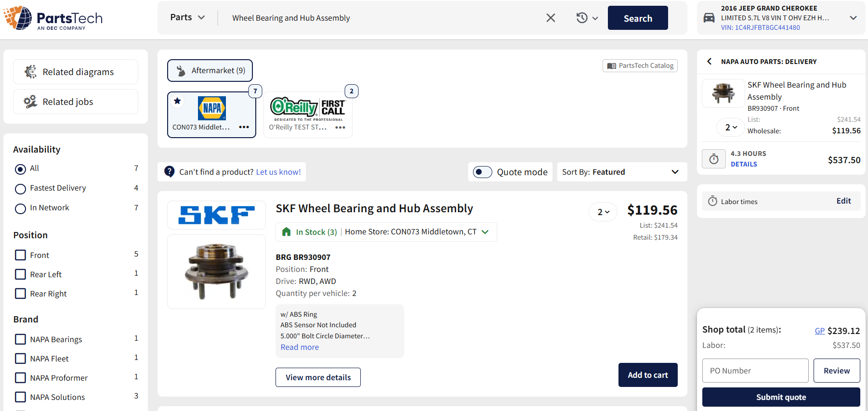The width and height of the screenshot is (868, 411).
Task: Click the PartsTech logo
Action: 53,18
